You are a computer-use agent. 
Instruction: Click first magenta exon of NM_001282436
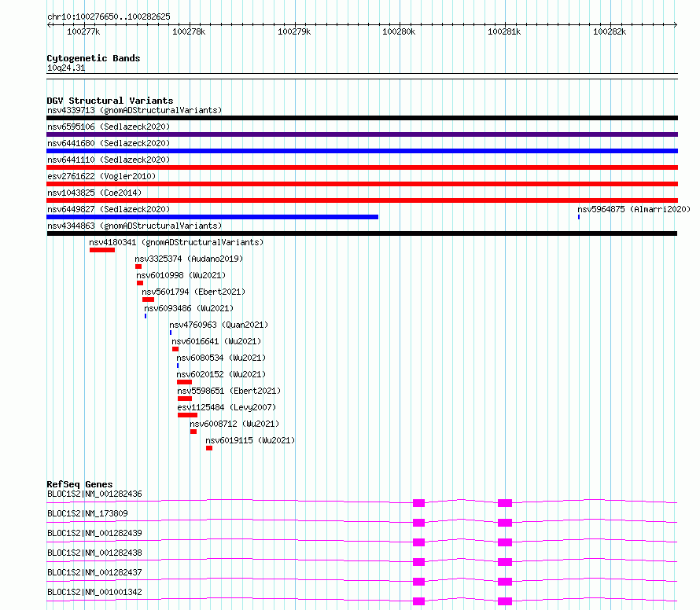(418, 503)
